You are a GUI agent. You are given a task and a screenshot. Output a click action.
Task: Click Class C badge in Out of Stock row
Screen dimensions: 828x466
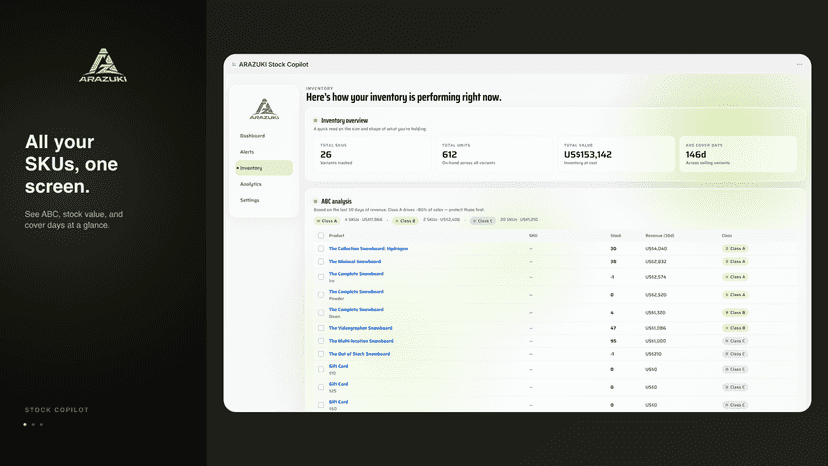pos(735,354)
